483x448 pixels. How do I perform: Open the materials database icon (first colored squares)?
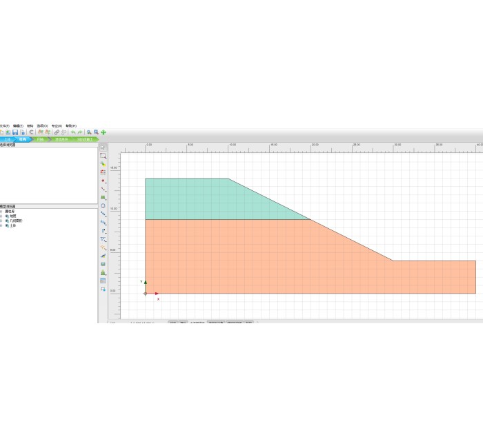point(40,132)
